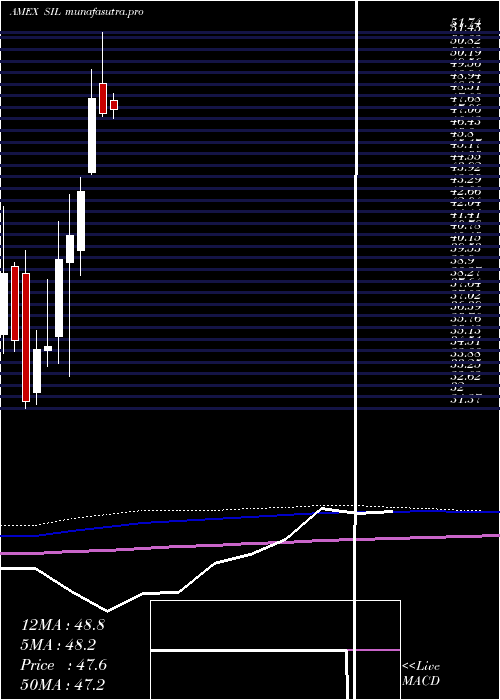Click the 5MA : 48.2 readout

[58, 645]
